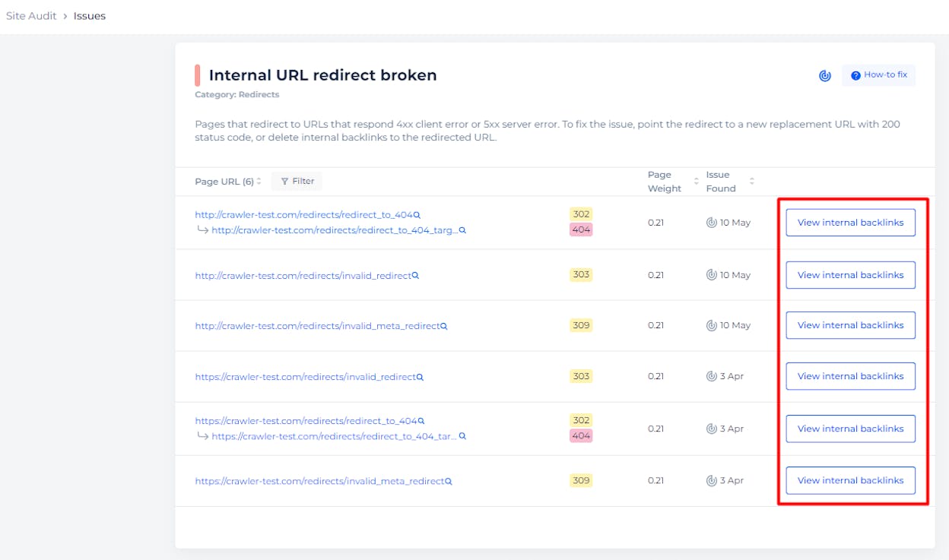Viewport: 949px width, 560px height.
Task: Sort by the Page Weight column arrows
Action: (697, 181)
